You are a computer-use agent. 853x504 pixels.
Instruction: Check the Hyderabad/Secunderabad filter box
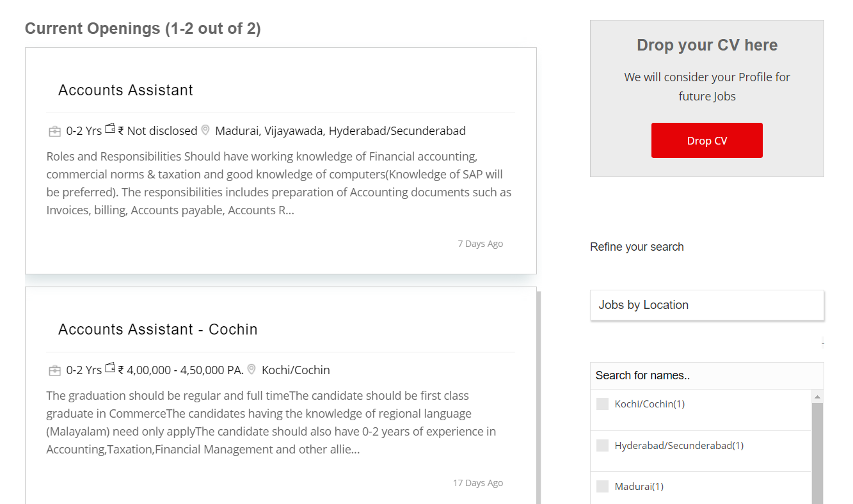(x=602, y=445)
